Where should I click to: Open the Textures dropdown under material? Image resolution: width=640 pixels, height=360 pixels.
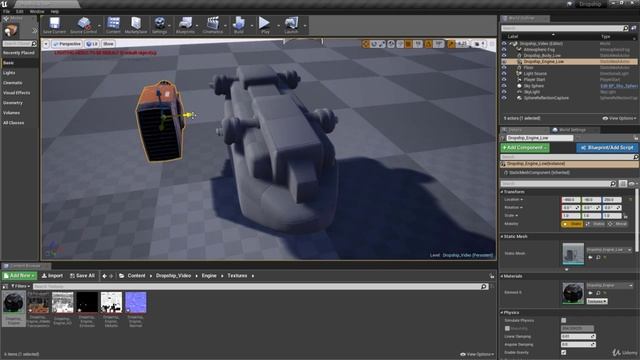[x=597, y=301]
